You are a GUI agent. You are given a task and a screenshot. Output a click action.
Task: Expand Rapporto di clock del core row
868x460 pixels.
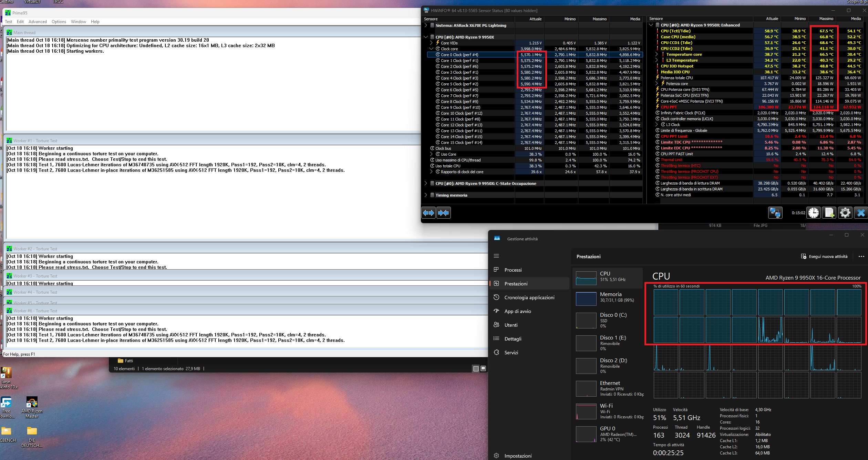point(431,172)
